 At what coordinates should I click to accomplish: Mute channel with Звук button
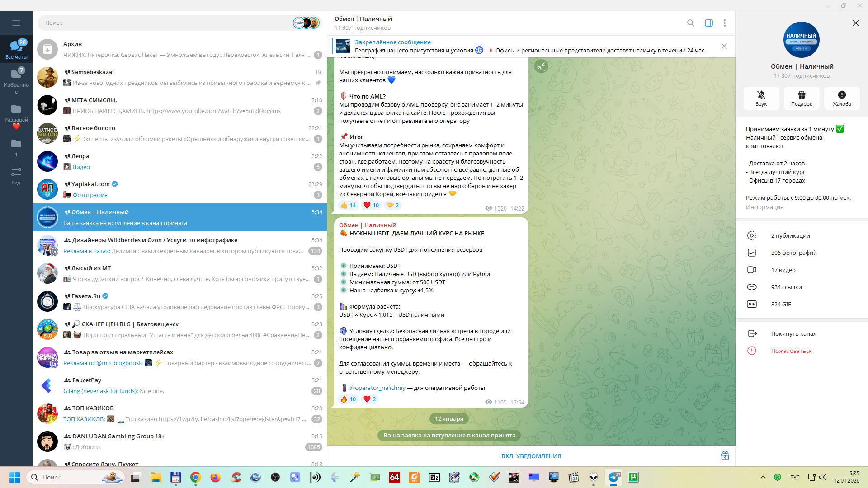click(x=761, y=98)
